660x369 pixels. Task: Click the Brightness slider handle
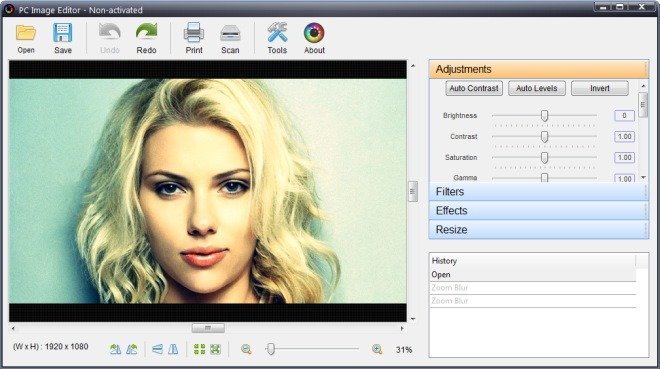pyautogui.click(x=544, y=116)
